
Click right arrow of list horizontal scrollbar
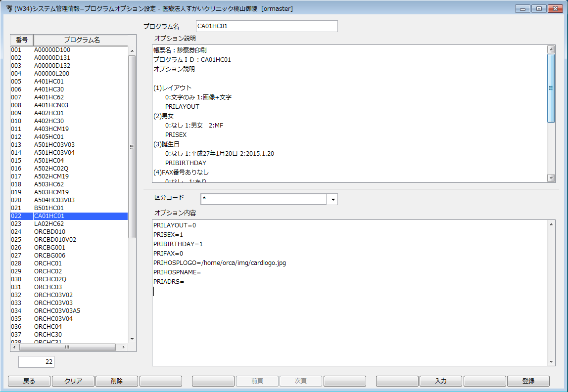(x=124, y=347)
